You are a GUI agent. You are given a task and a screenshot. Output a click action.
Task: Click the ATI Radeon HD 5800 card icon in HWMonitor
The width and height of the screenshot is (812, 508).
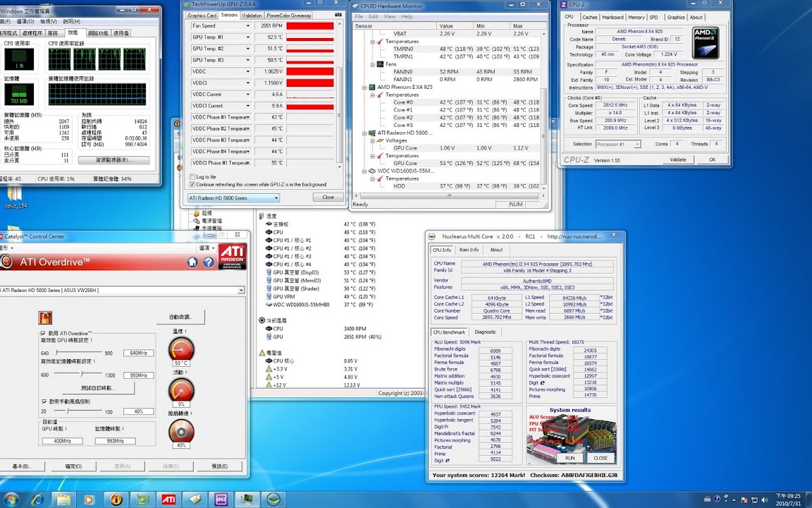tap(372, 133)
